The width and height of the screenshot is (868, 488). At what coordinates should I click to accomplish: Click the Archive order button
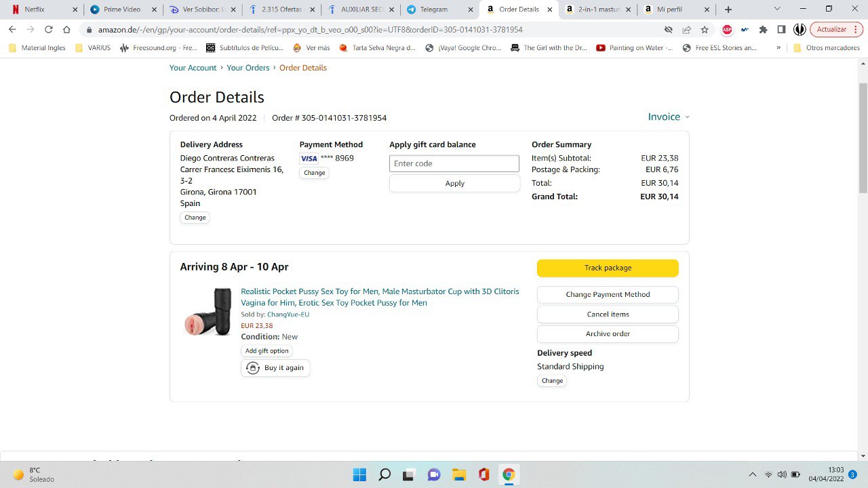[608, 334]
